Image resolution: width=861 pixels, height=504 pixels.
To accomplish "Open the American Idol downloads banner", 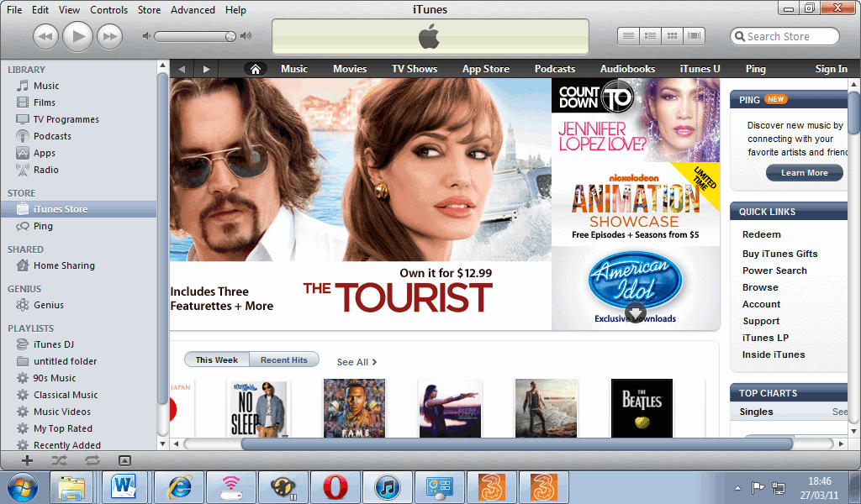I will click(x=636, y=288).
